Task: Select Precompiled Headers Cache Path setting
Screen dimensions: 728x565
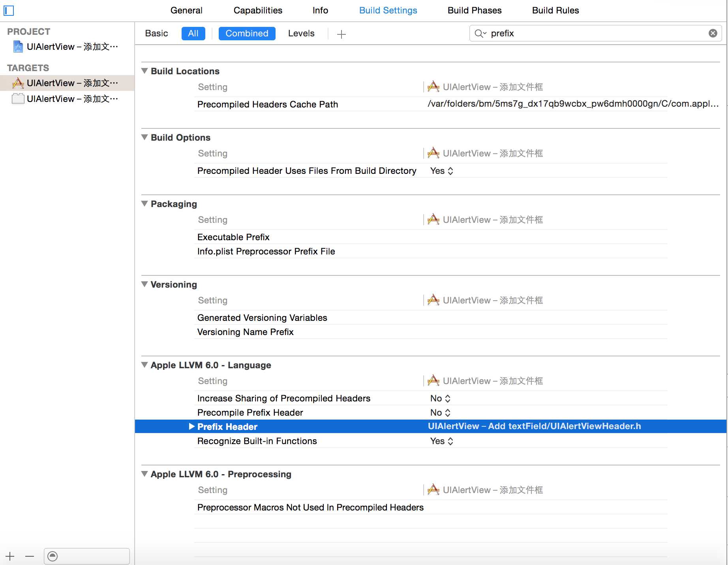Action: [268, 104]
